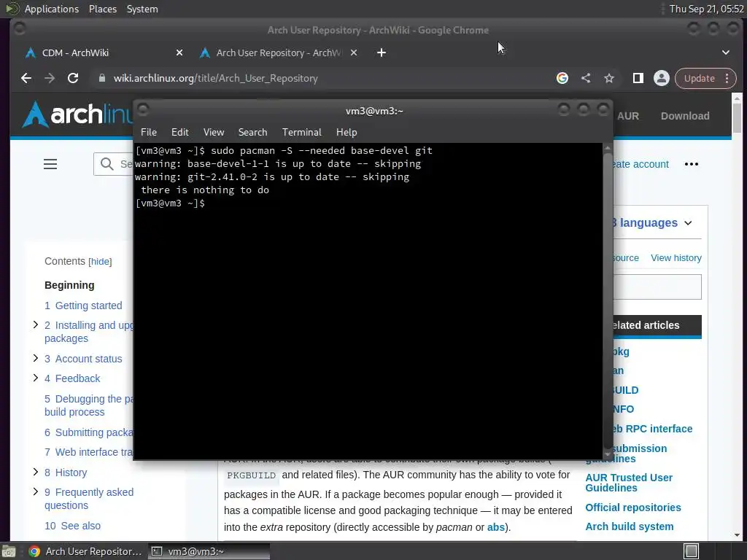Open the wiki hamburger sidebar menu
The height and width of the screenshot is (560, 747).
tap(50, 164)
